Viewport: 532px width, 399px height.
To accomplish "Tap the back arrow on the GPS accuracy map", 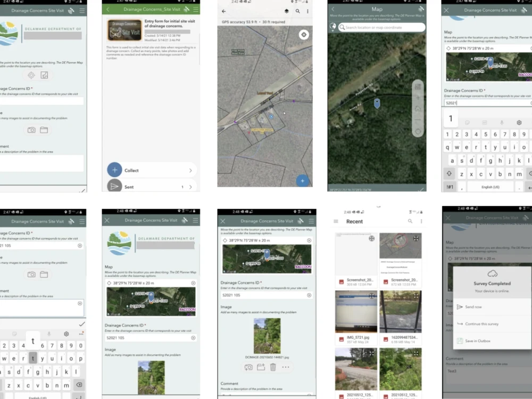I will [223, 11].
